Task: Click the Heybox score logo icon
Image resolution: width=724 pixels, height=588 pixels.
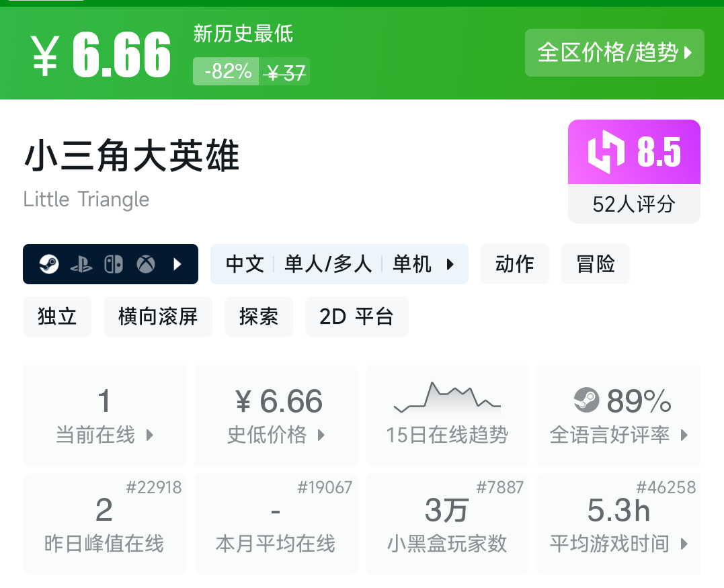Action: (606, 153)
